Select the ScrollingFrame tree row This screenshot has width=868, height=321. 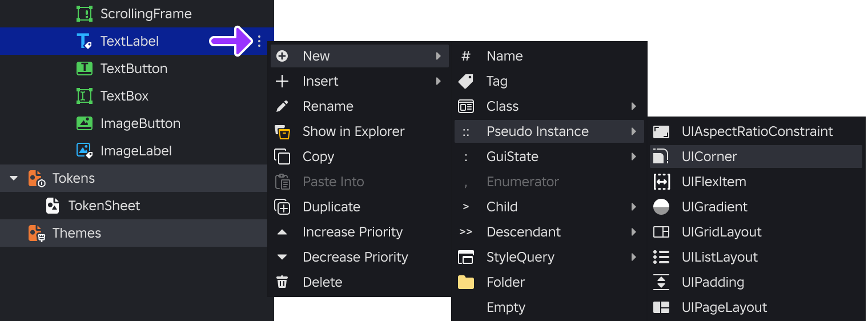coord(137,14)
